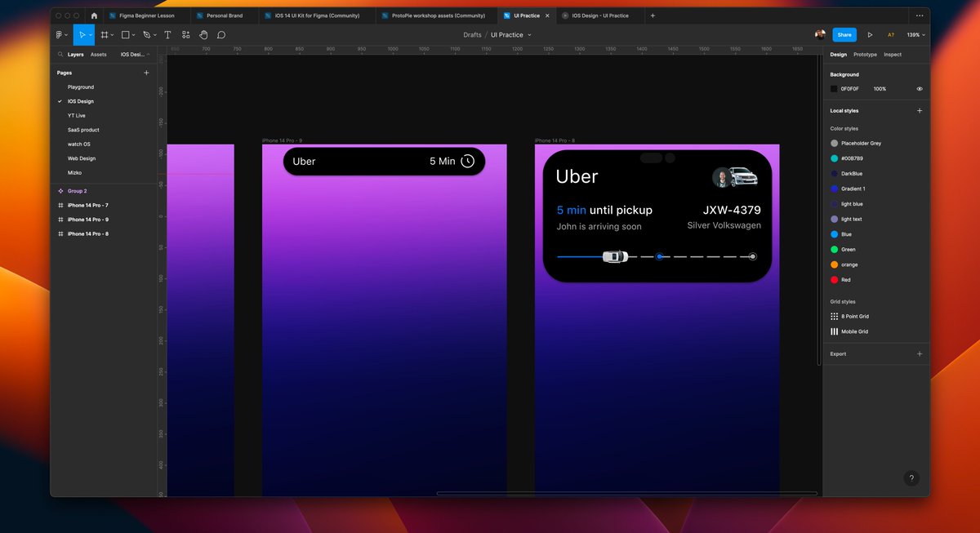Open the Resources components tool
The width and height of the screenshot is (980, 533).
[x=186, y=35]
